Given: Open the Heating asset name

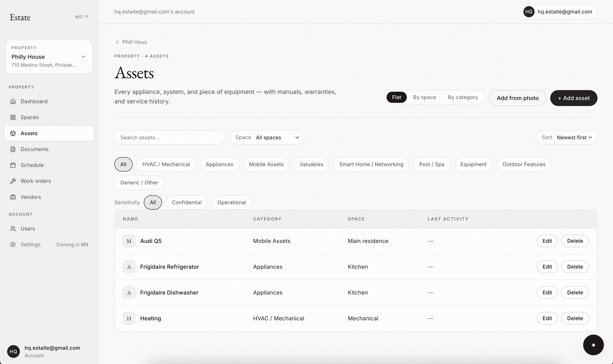Looking at the screenshot, I should tap(151, 318).
